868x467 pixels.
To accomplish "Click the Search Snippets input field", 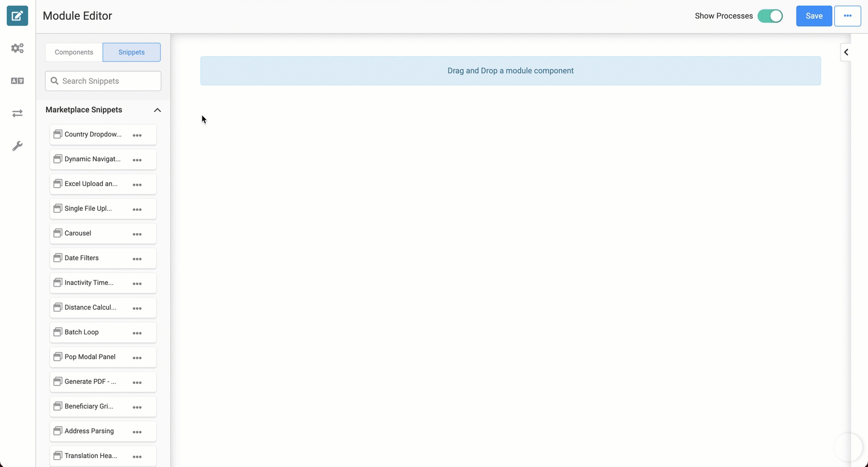I will [103, 81].
